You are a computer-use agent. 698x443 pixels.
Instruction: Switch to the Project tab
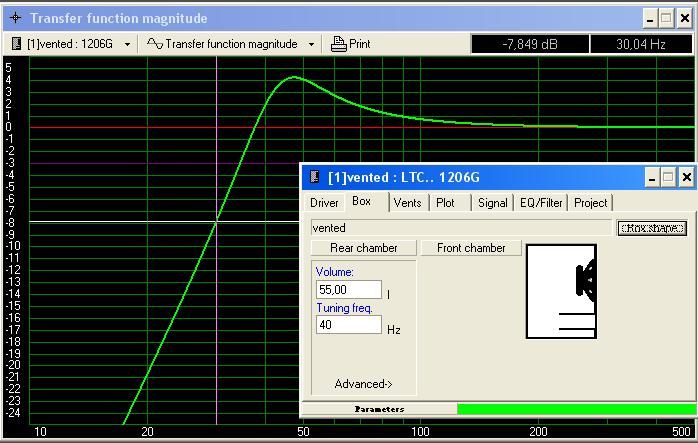pyautogui.click(x=590, y=202)
